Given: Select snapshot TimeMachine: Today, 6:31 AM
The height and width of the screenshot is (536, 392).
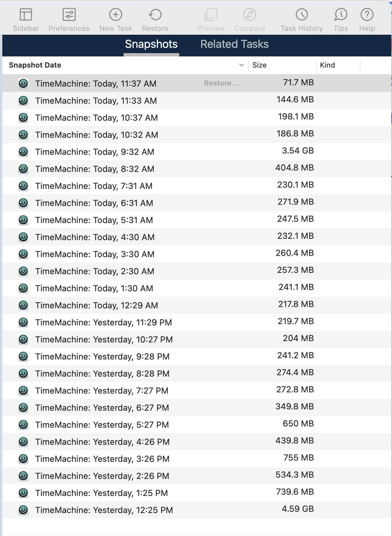Looking at the screenshot, I should (x=197, y=203).
